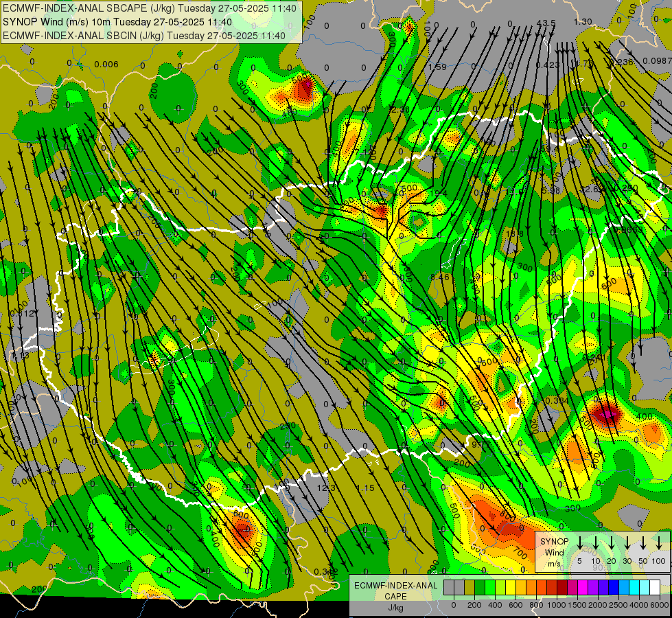
Task: Click the SBCAPE title line at top
Action: click(150, 8)
